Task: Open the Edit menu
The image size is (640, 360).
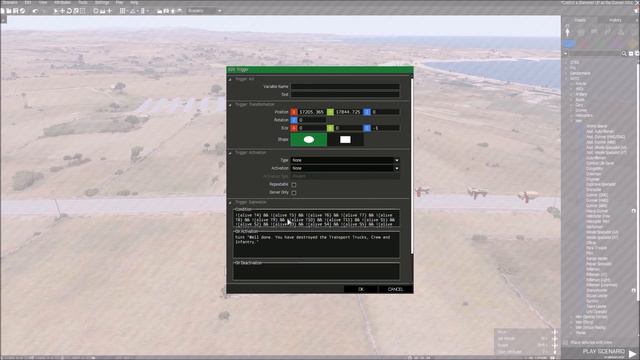Action: pos(28,2)
